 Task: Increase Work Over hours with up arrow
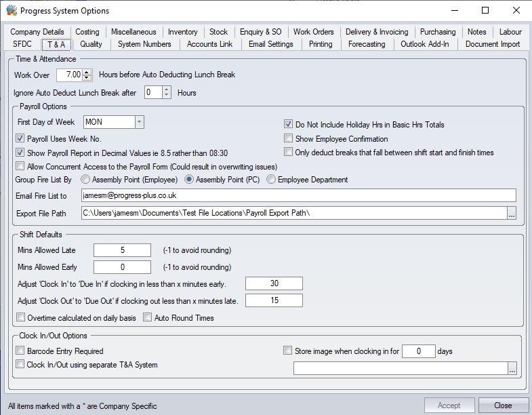pos(87,71)
